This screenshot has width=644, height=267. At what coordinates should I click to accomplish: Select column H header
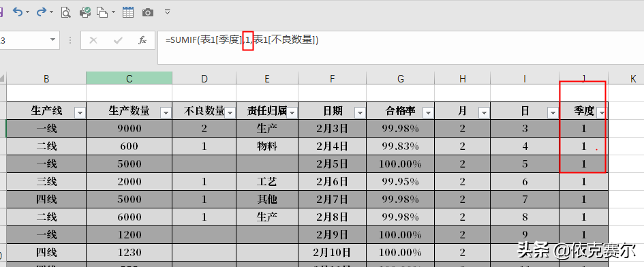[x=463, y=78]
